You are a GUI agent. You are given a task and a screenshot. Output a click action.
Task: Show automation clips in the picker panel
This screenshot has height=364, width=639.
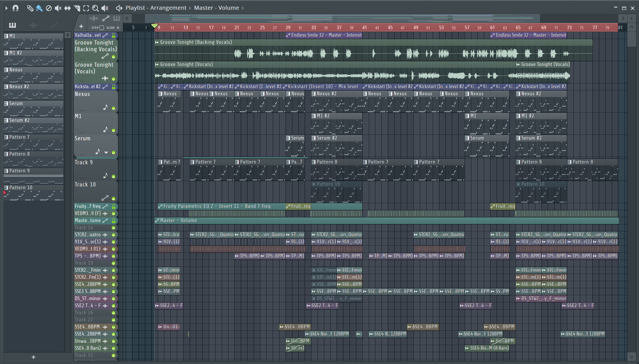pos(54,25)
